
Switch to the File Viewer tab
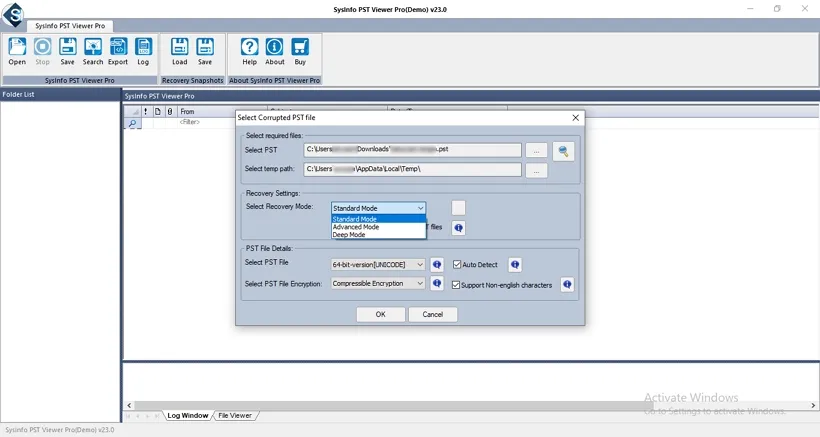(x=235, y=416)
